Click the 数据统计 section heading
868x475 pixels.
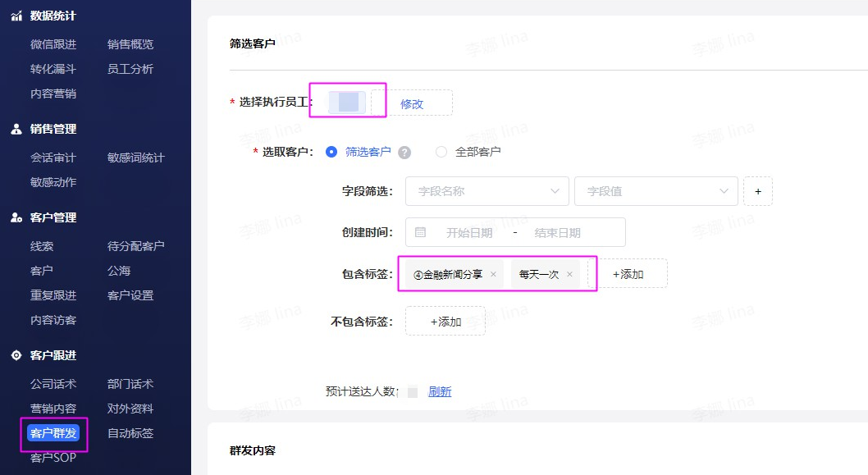coord(53,16)
